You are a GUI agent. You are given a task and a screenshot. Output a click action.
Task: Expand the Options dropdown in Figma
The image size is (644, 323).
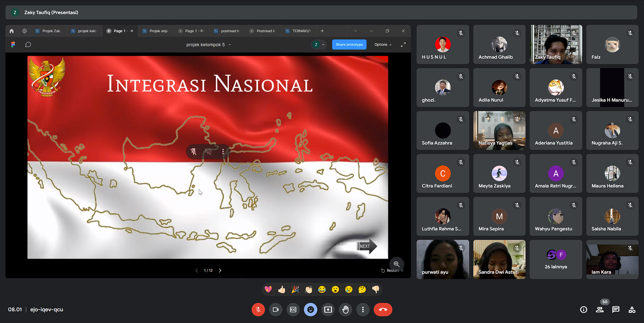tap(383, 45)
